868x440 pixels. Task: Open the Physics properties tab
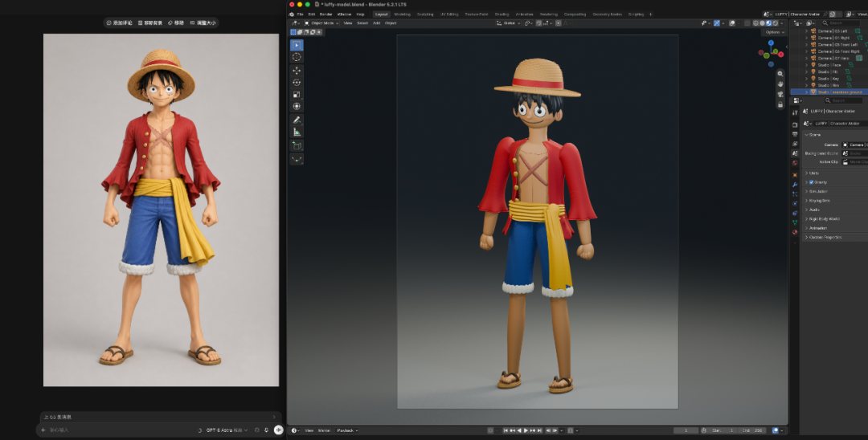pos(795,203)
